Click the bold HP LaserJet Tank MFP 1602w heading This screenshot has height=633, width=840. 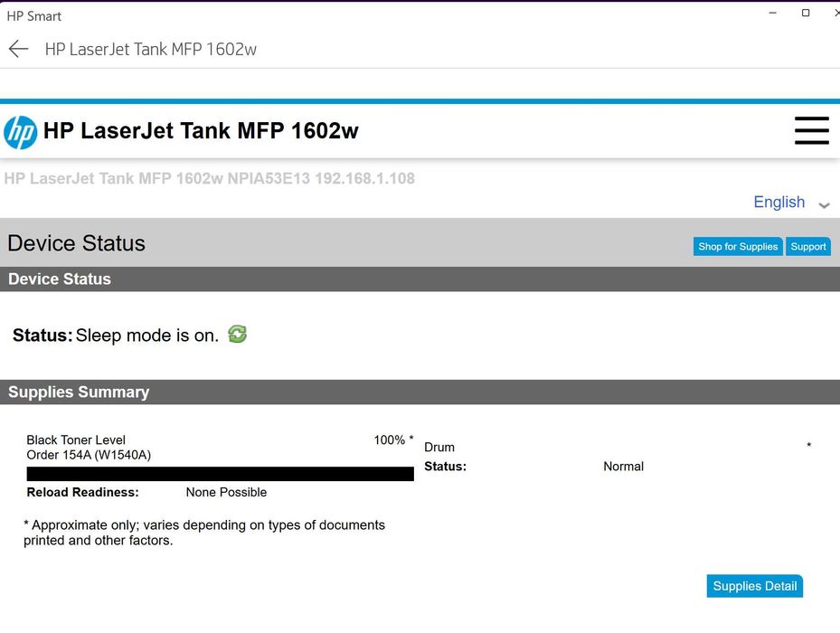tap(201, 131)
